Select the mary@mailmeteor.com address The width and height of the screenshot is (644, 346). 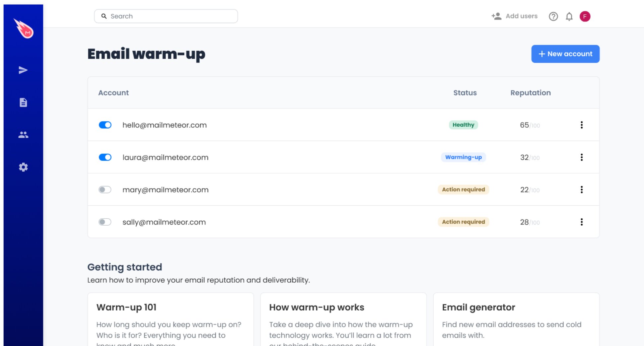[x=166, y=190]
